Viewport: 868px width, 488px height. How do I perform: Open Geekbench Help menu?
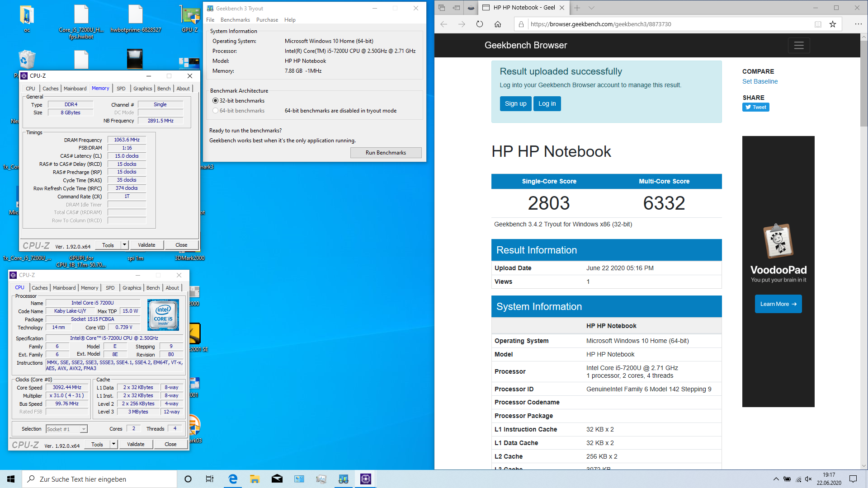(x=290, y=20)
